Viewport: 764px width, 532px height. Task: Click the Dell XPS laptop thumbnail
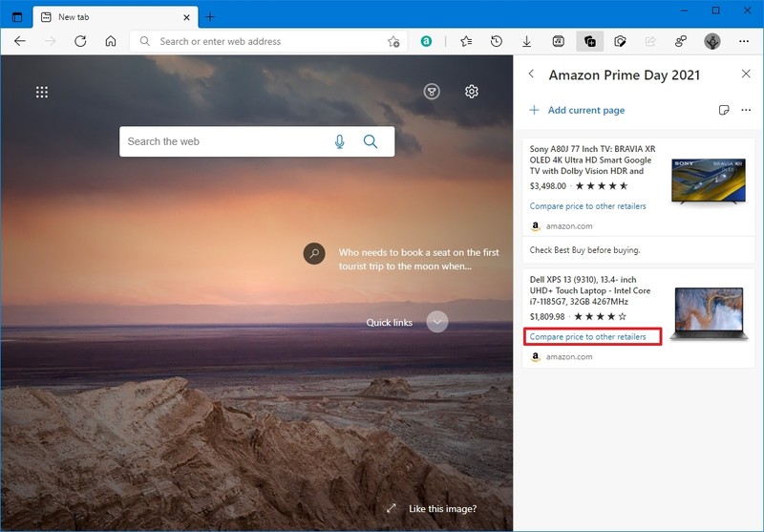click(x=709, y=312)
